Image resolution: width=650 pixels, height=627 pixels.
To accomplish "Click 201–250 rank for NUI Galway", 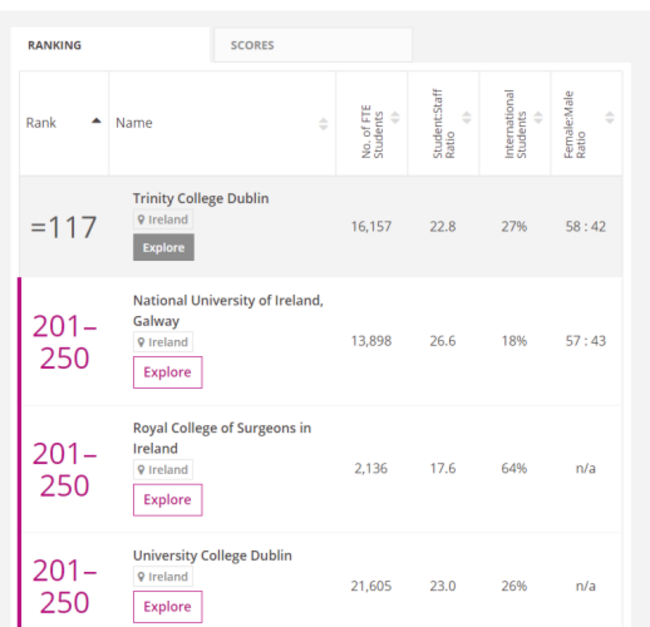I will [x=64, y=342].
